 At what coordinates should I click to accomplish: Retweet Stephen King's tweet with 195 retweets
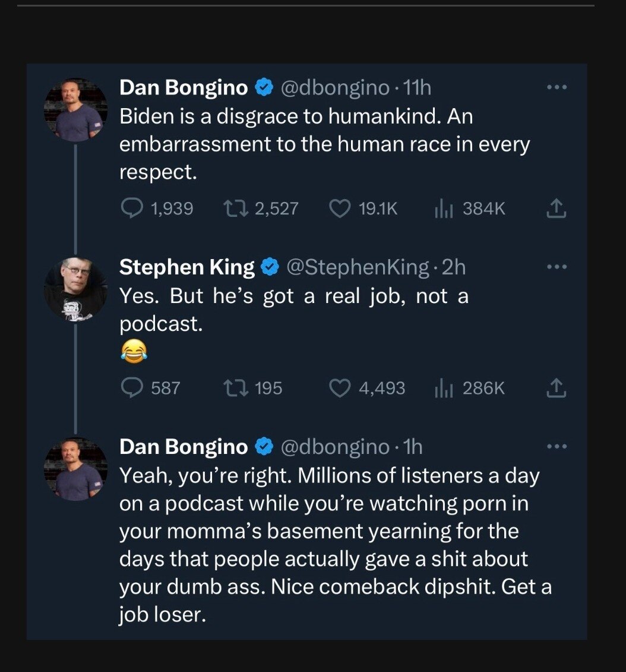[x=232, y=388]
